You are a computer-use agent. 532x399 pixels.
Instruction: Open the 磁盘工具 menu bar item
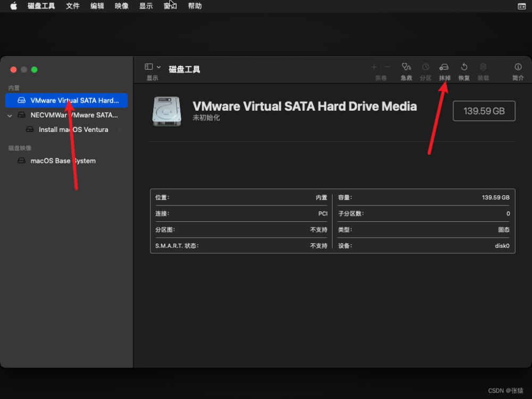point(41,6)
